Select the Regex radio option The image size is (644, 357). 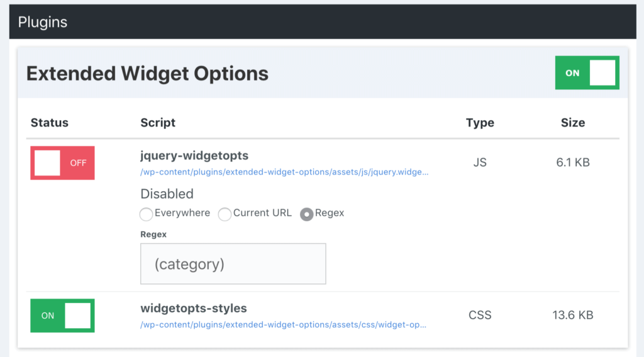[x=307, y=214]
